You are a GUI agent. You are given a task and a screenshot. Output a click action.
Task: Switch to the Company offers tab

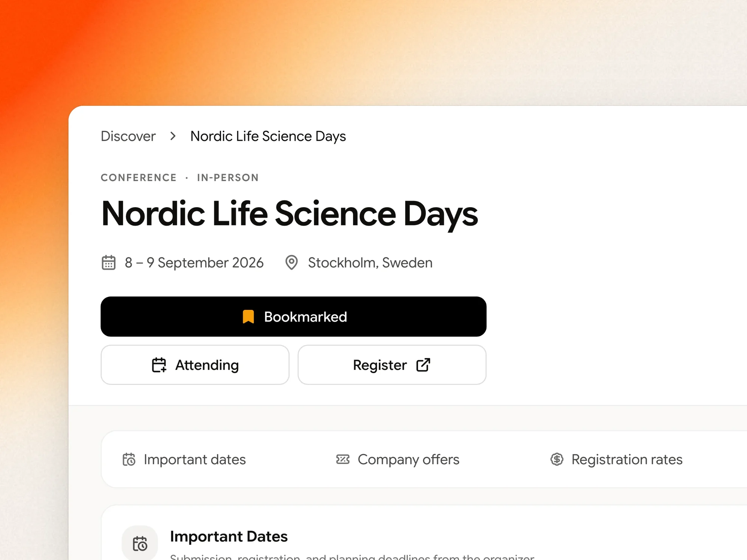tap(398, 459)
